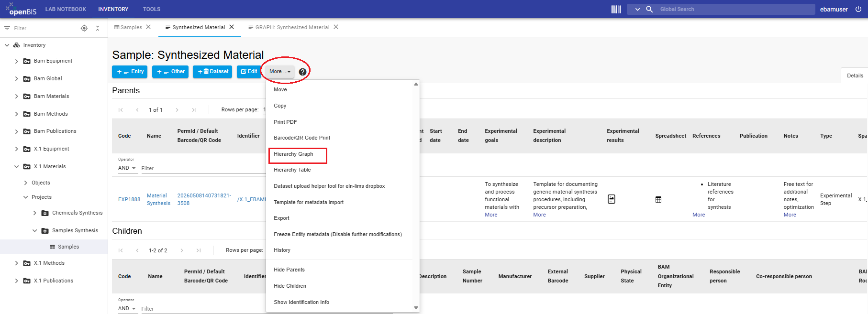Collapse the Samples Synthesis folder

(x=34, y=230)
